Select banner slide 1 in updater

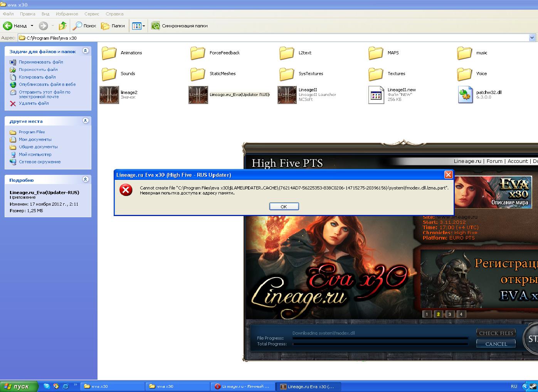click(427, 314)
